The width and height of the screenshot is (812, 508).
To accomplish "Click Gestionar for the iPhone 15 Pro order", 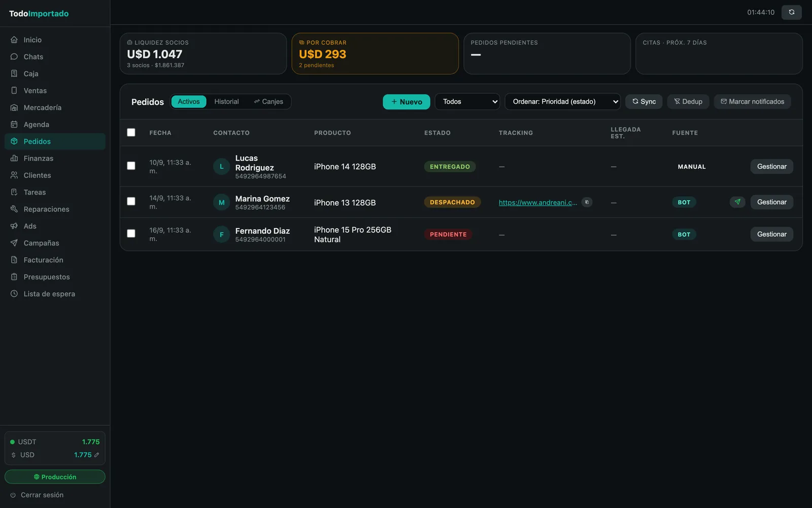I will (x=771, y=234).
